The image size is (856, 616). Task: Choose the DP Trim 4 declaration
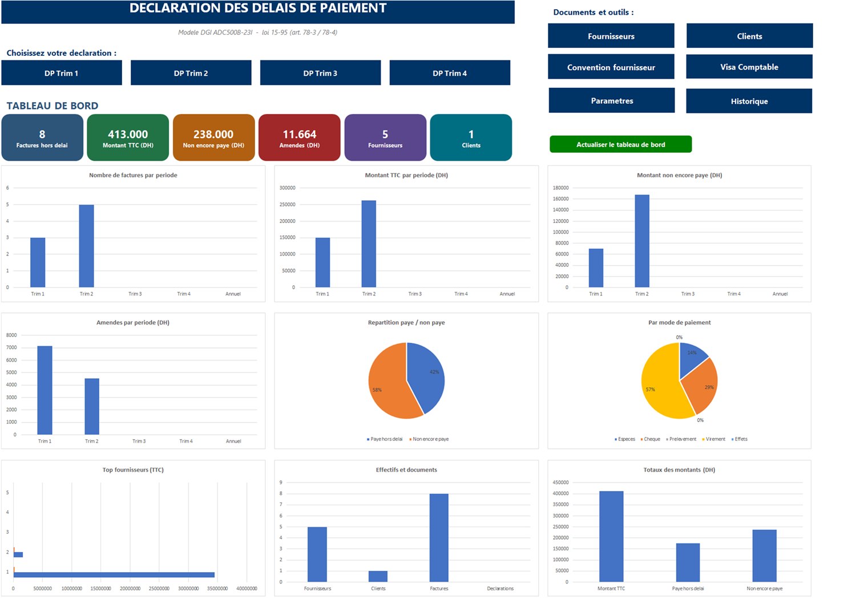450,73
